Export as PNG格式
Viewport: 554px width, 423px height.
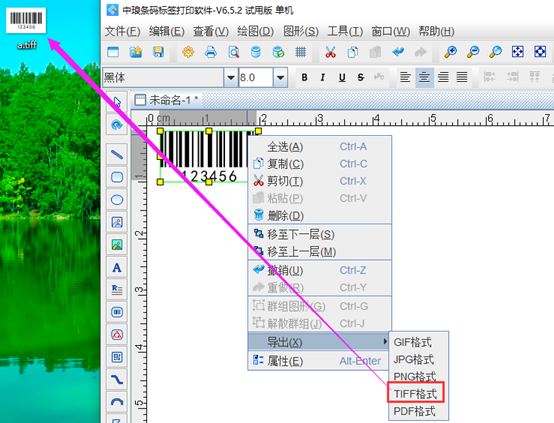click(x=418, y=376)
